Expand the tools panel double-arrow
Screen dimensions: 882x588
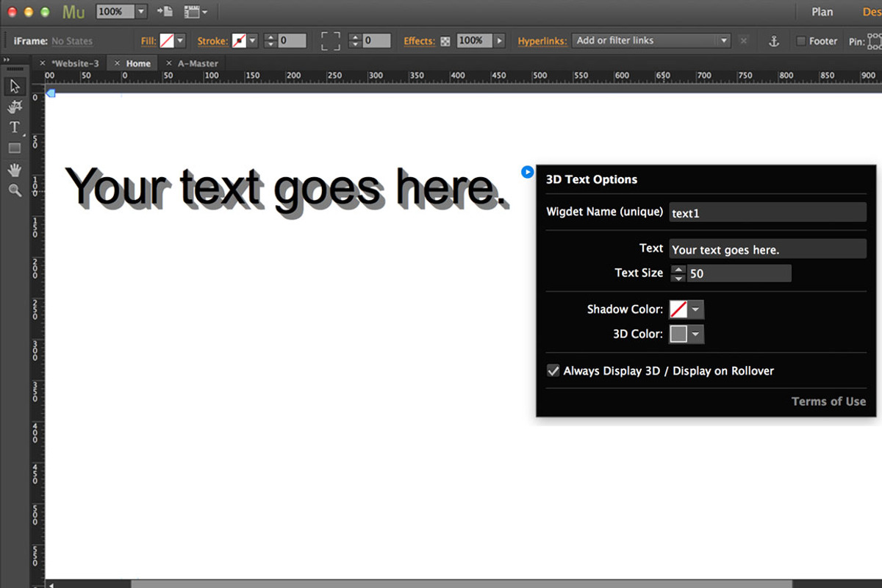(7, 61)
